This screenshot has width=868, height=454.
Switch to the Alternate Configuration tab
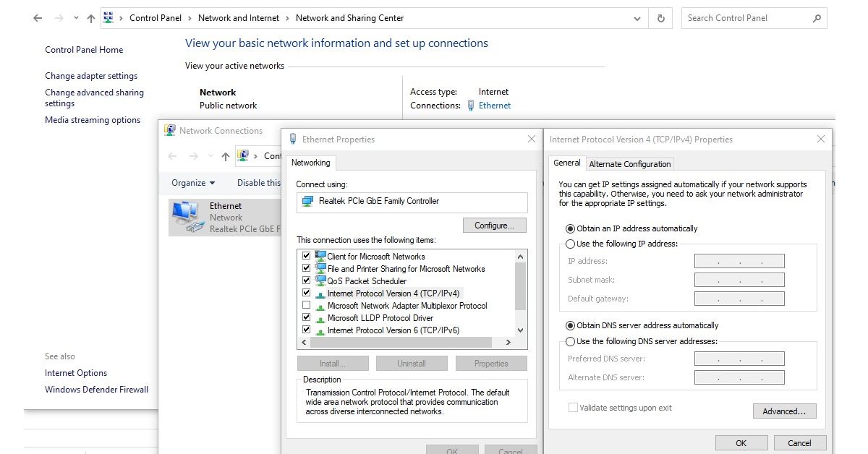click(x=630, y=164)
